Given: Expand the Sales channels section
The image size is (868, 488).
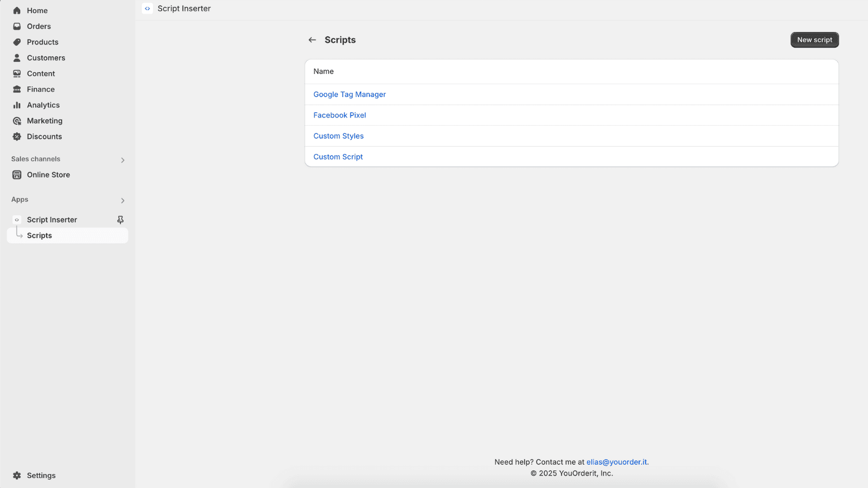Looking at the screenshot, I should click(x=123, y=159).
